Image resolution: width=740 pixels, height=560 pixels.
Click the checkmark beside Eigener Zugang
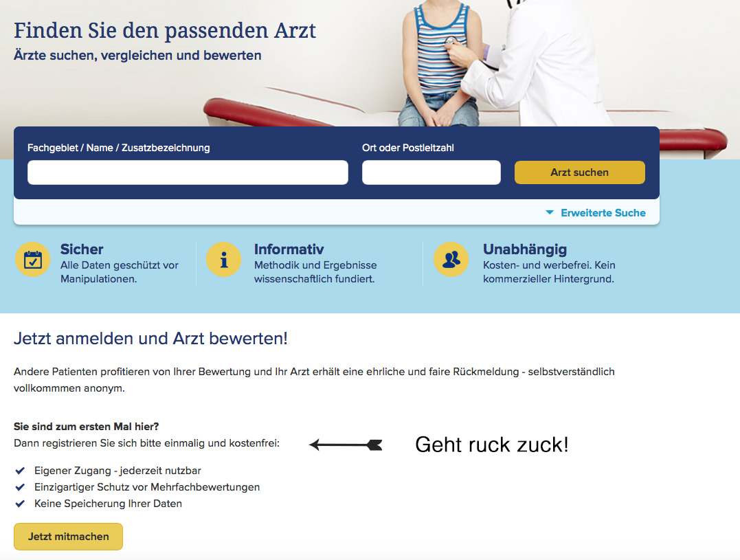tap(20, 471)
